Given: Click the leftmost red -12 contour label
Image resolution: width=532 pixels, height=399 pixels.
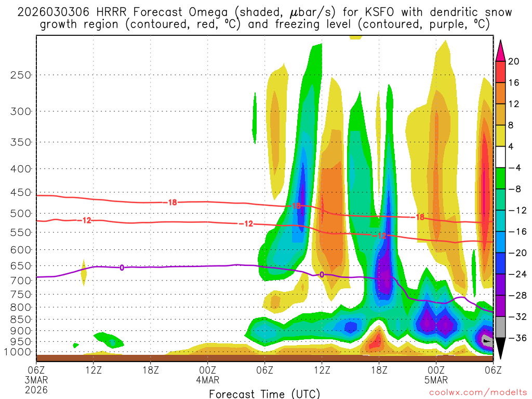Looking at the screenshot, I should click(x=86, y=220).
